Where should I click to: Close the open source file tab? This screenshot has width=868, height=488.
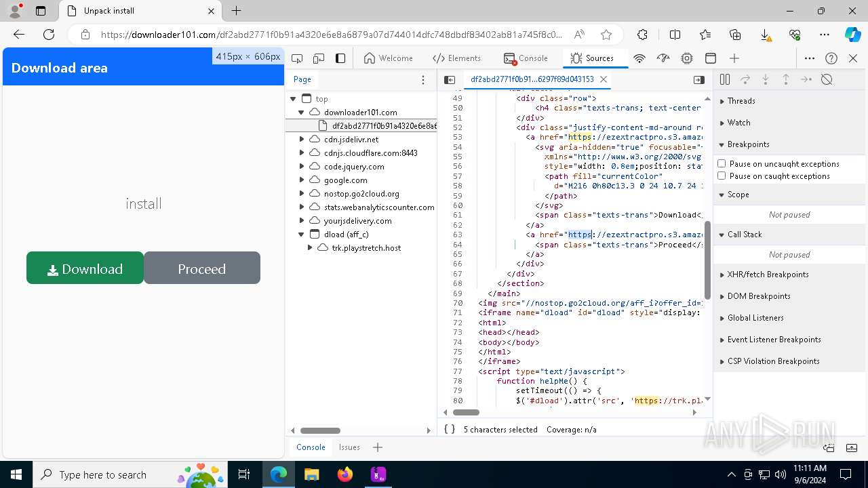coord(603,79)
